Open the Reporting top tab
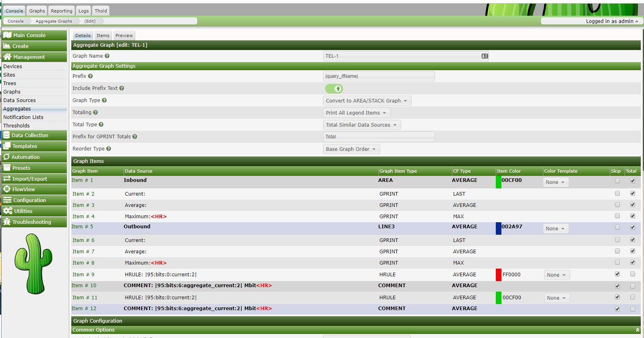This screenshot has height=338, width=644. [x=62, y=11]
